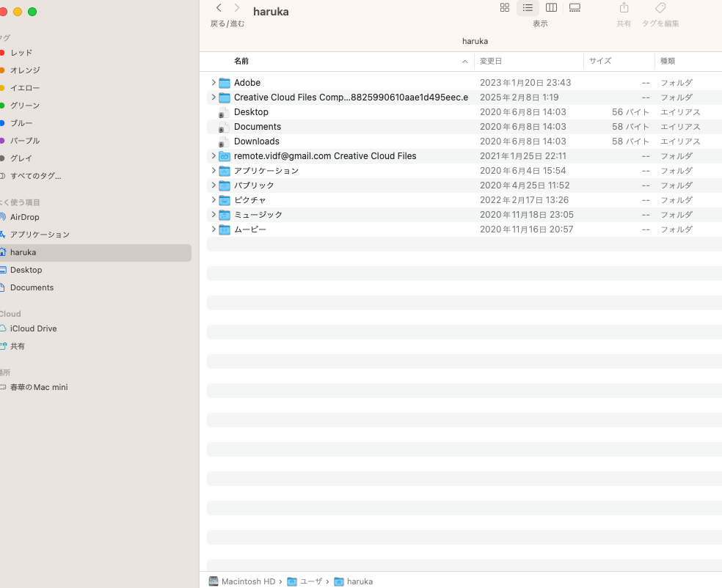Viewport: 722px width, 588px height.
Task: Sort by 変更日 column header
Action: point(491,61)
